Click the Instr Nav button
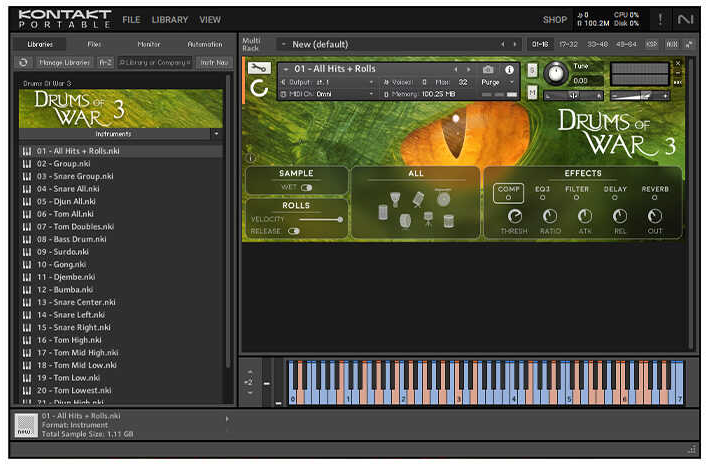The height and width of the screenshot is (465, 709). (x=214, y=62)
